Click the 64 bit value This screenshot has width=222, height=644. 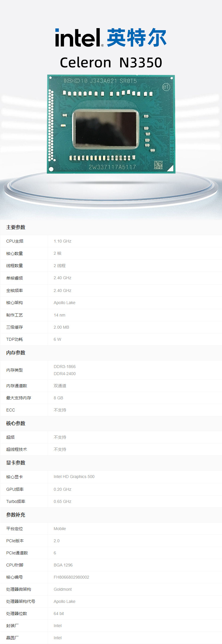click(x=59, y=614)
